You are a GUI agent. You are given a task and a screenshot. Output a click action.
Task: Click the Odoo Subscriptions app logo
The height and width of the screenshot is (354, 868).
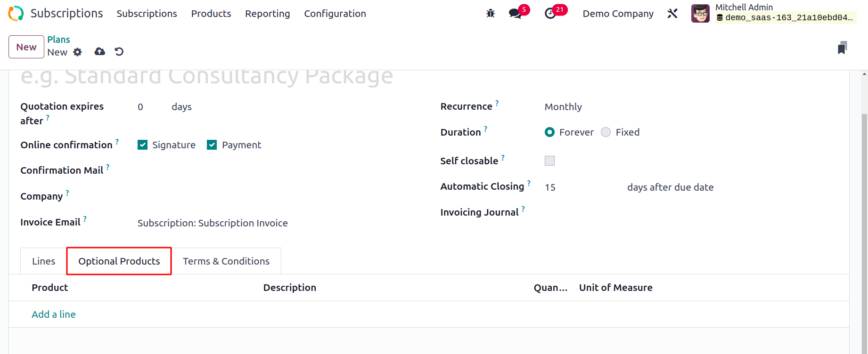click(x=16, y=13)
